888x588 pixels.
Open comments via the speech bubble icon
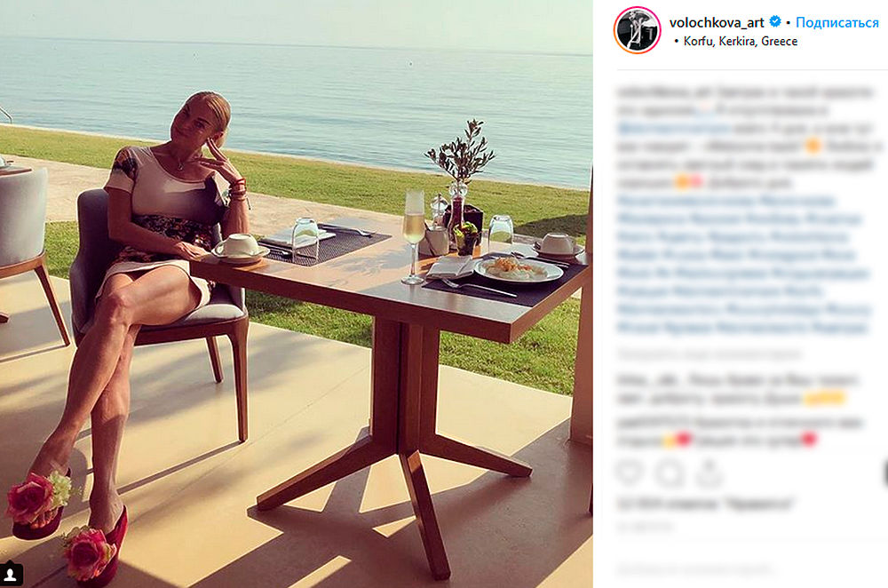(670, 473)
